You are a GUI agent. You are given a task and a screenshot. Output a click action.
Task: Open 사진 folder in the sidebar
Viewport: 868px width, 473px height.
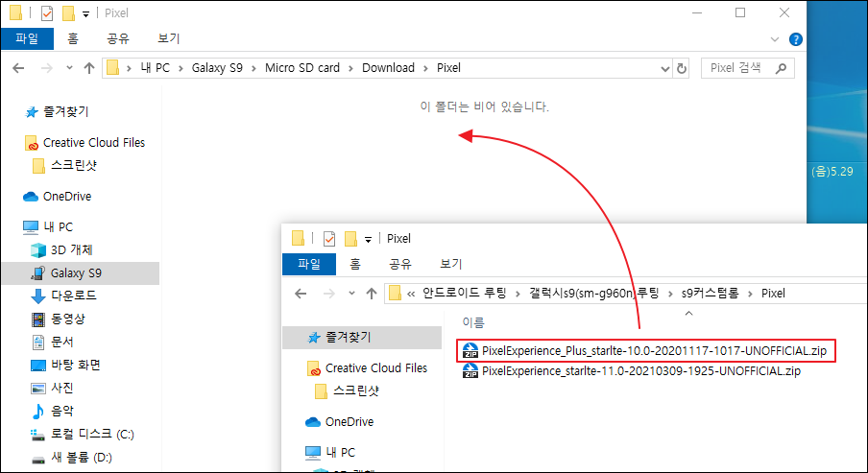click(62, 389)
